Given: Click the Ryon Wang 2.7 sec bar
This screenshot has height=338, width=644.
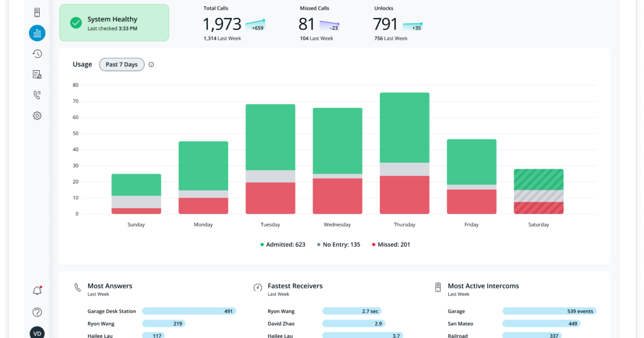Looking at the screenshot, I should tap(352, 311).
